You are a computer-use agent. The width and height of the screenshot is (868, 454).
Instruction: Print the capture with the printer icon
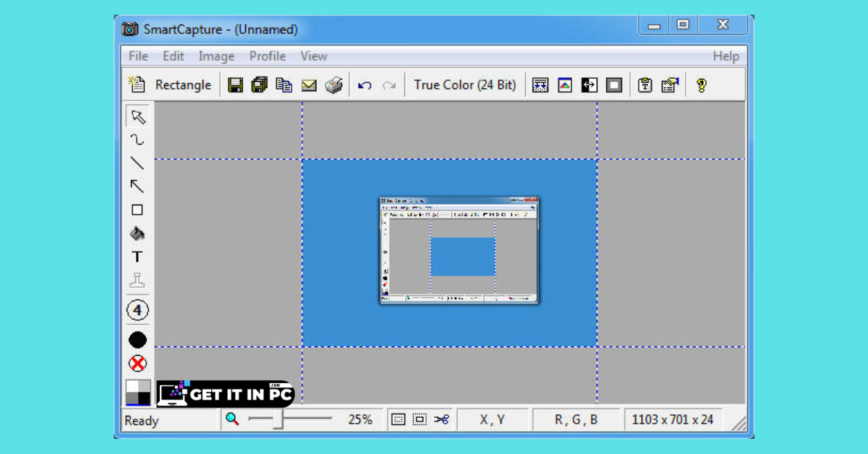(x=333, y=85)
